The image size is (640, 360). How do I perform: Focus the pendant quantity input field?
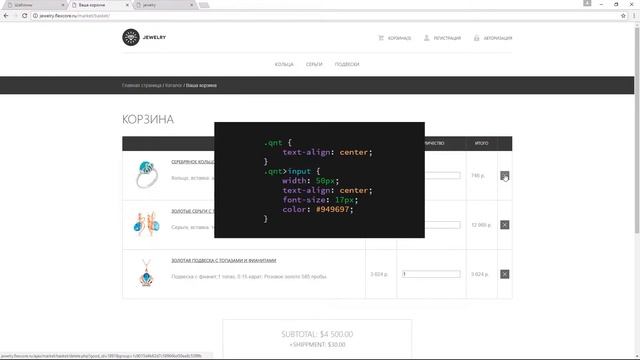[431, 274]
